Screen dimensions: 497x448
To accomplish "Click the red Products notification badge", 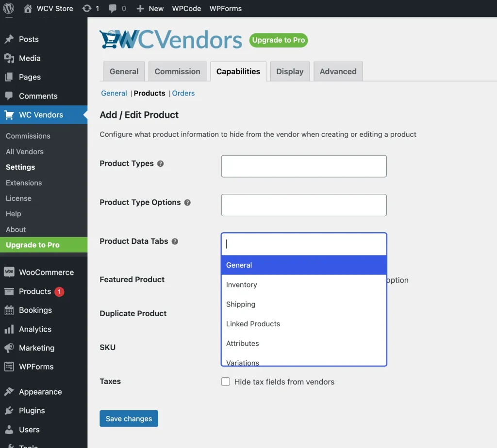I will click(x=59, y=291).
